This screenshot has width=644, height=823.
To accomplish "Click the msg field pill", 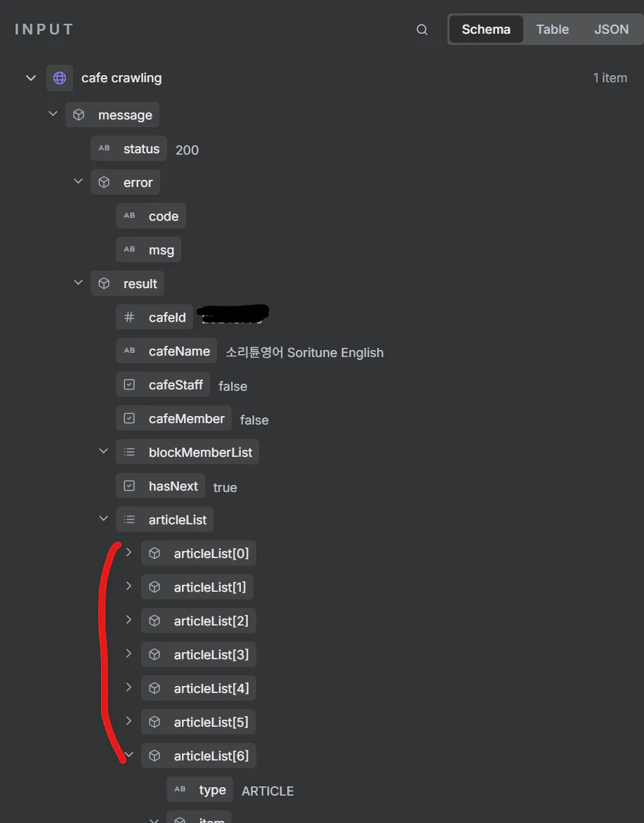I will click(149, 250).
